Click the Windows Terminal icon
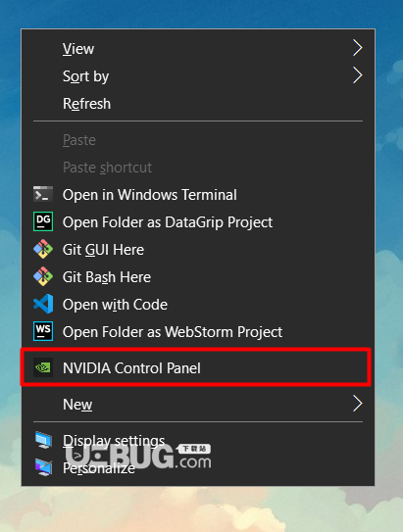This screenshot has height=532, width=403. (43, 194)
